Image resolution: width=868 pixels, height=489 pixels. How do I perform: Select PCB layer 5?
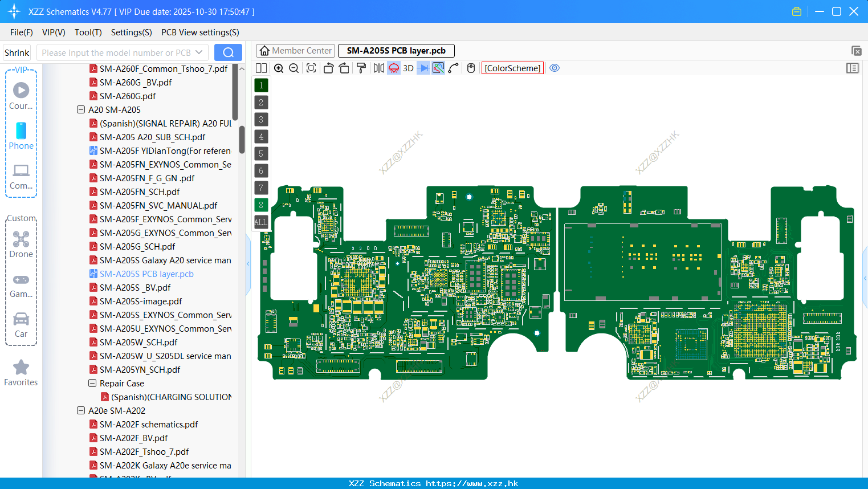pos(261,154)
